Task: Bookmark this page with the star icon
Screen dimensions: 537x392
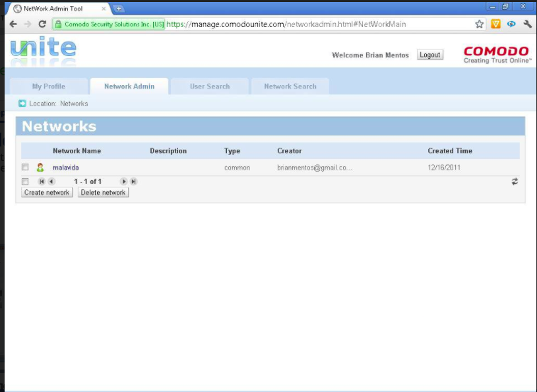Action: pyautogui.click(x=479, y=24)
